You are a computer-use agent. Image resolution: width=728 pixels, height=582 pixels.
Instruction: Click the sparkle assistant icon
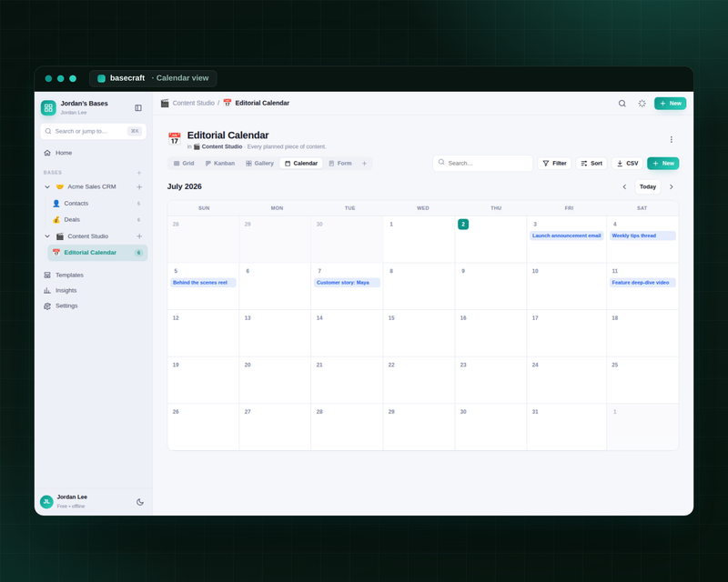(642, 104)
